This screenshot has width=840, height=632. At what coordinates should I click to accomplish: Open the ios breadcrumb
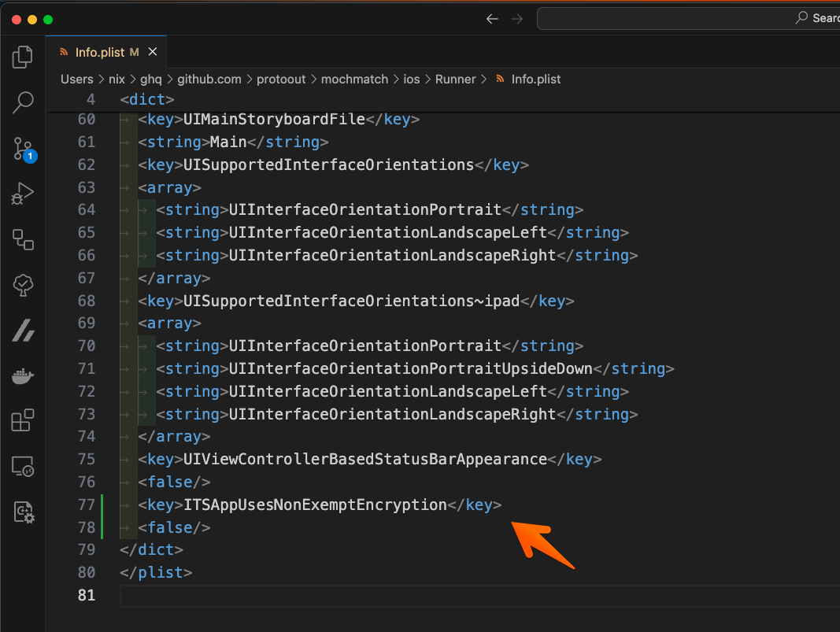[x=412, y=79]
